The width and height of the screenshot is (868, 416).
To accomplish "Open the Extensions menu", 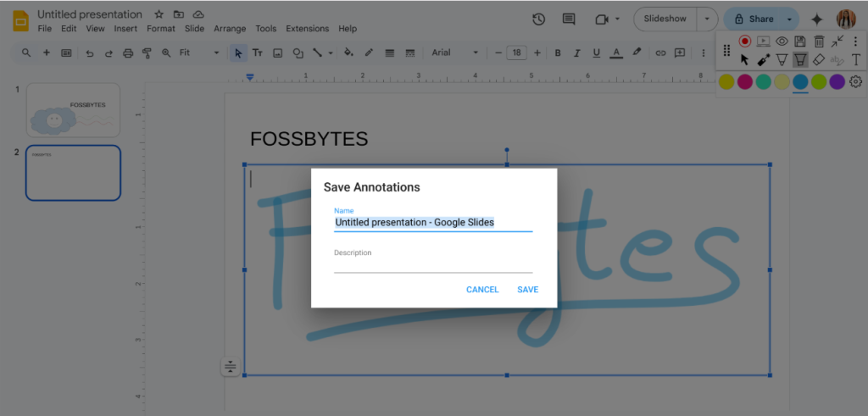I will [x=307, y=29].
